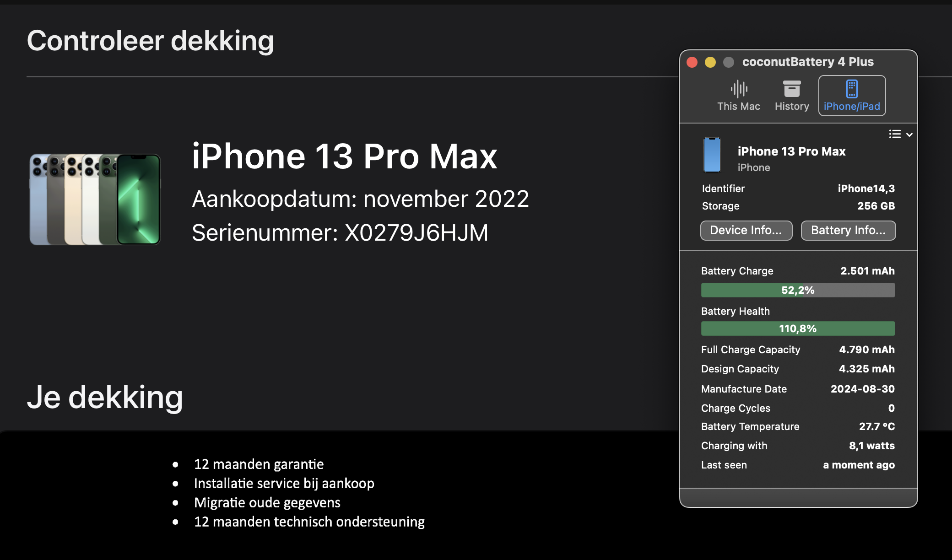This screenshot has width=952, height=560.
Task: Click the iPhone 13 Pro Max name in coconutBattery
Action: click(791, 151)
